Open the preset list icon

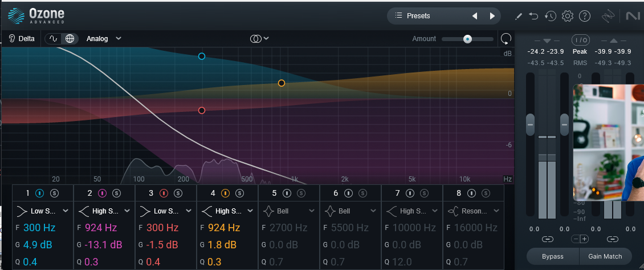coord(398,15)
